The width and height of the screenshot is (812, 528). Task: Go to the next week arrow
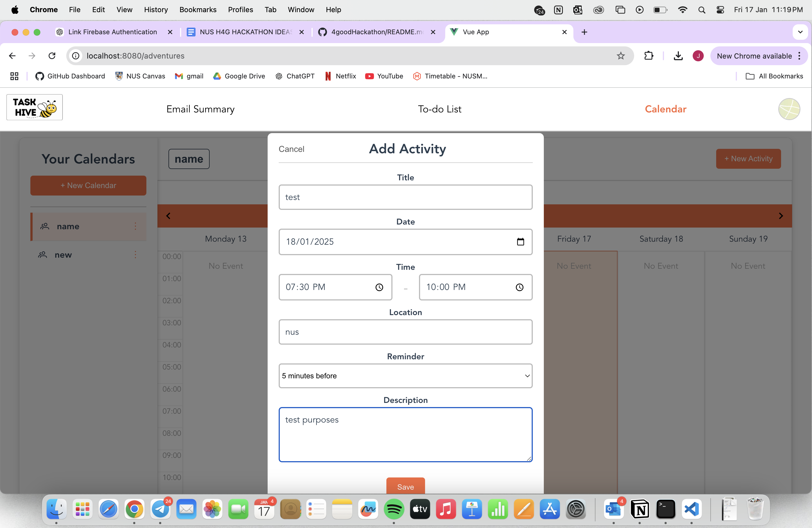(781, 216)
